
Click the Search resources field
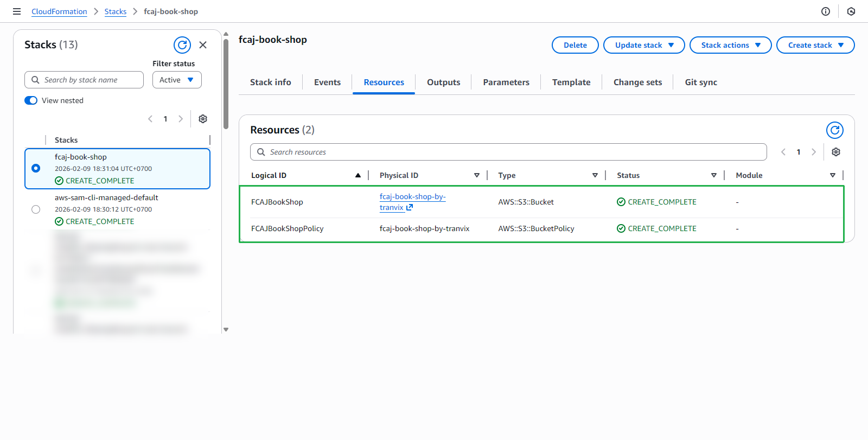tap(508, 152)
